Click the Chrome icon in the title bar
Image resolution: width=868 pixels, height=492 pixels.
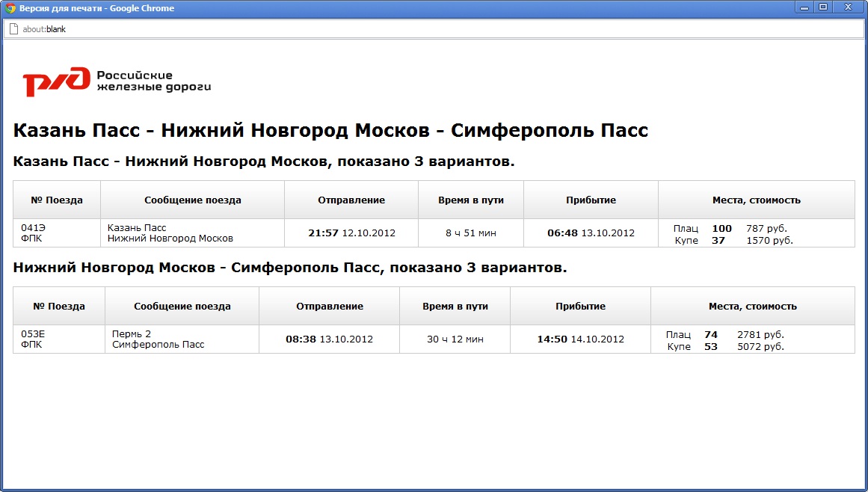[10, 8]
